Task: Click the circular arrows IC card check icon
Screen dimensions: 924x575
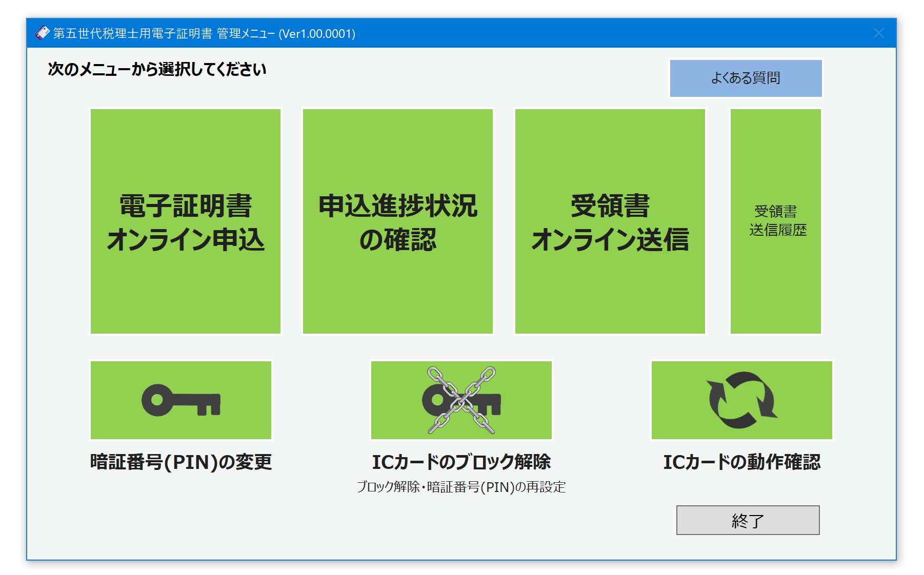Action: 741,400
